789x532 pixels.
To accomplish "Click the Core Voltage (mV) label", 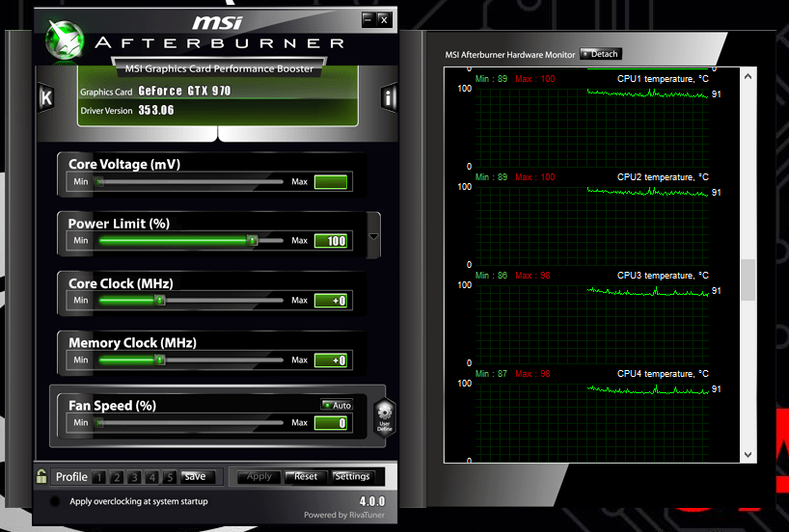I will click(x=124, y=165).
